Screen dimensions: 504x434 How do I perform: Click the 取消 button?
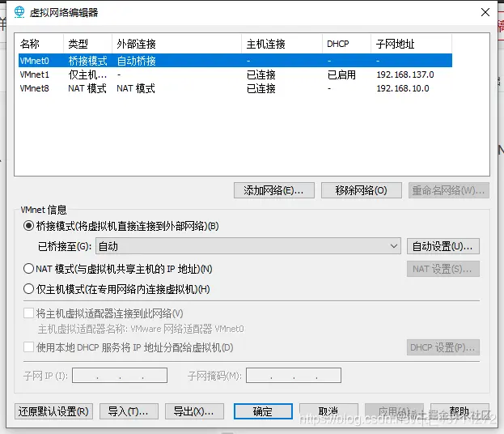pyautogui.click(x=328, y=411)
